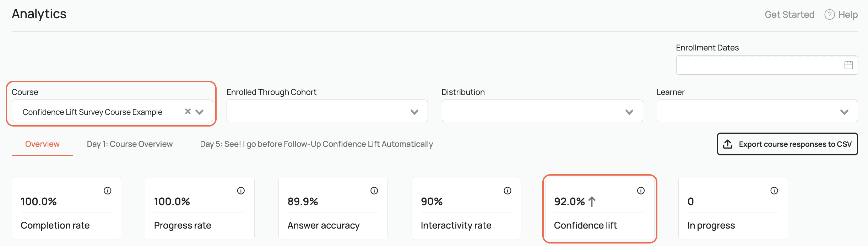Click the Get Started link

(x=789, y=15)
